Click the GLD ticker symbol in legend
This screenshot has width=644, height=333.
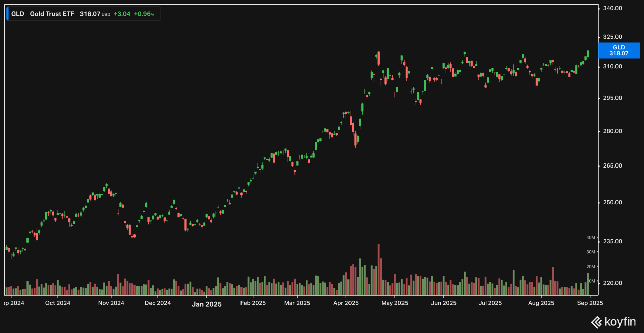[x=18, y=14]
